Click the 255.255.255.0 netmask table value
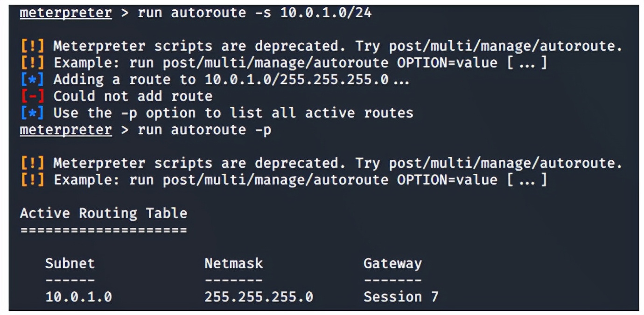Image resolution: width=644 pixels, height=315 pixels. tap(259, 297)
